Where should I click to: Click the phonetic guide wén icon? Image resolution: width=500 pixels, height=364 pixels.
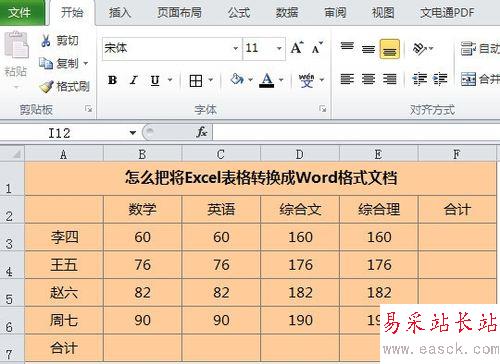tap(306, 80)
